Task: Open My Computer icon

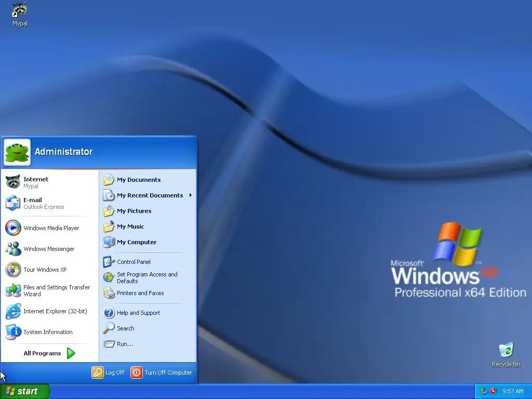Action: tap(109, 242)
